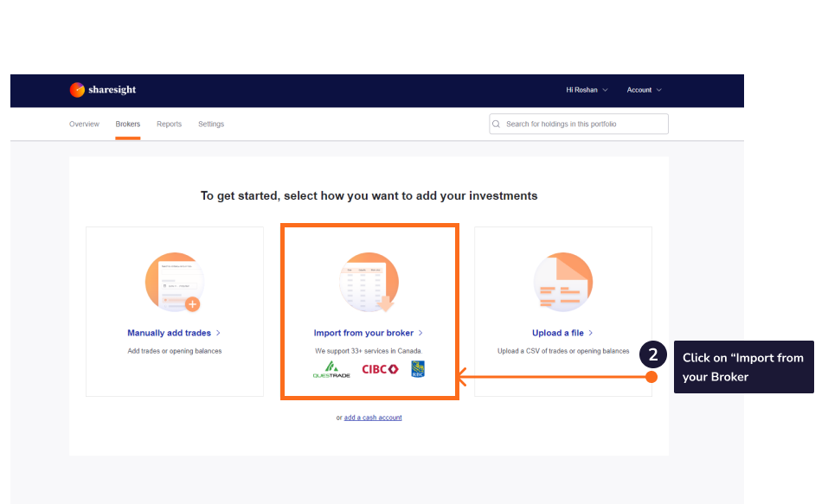
Task: Click the add a cash account link
Action: click(x=373, y=418)
